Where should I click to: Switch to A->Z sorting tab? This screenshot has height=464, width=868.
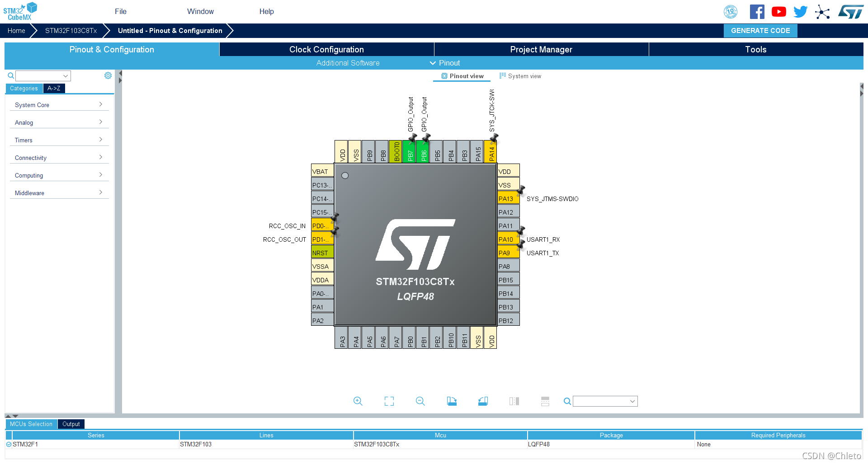tap(54, 89)
